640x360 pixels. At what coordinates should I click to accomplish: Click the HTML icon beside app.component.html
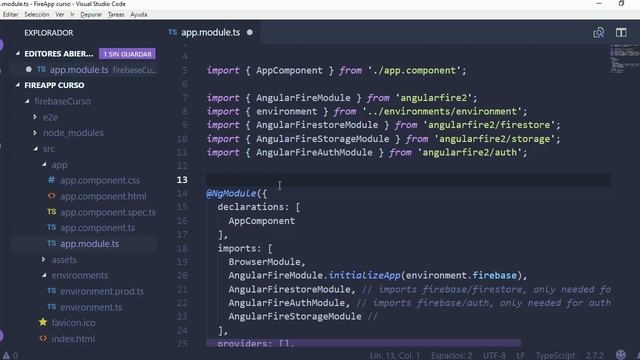click(x=51, y=196)
